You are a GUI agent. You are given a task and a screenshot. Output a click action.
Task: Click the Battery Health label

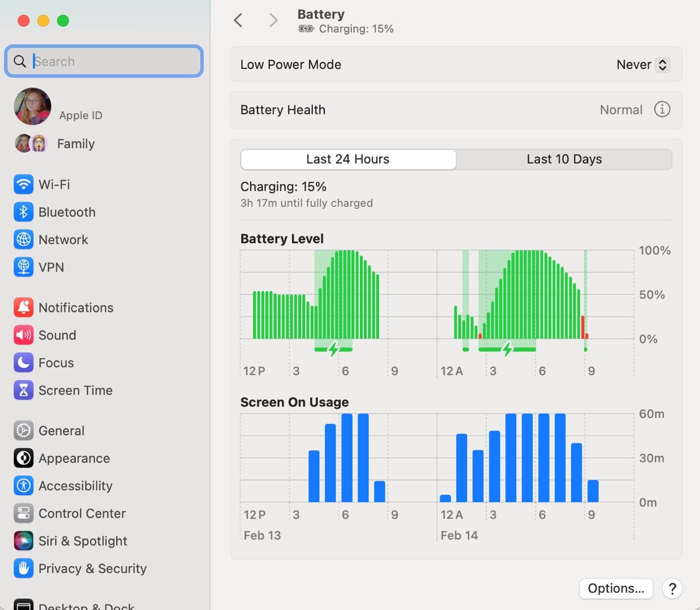[283, 110]
